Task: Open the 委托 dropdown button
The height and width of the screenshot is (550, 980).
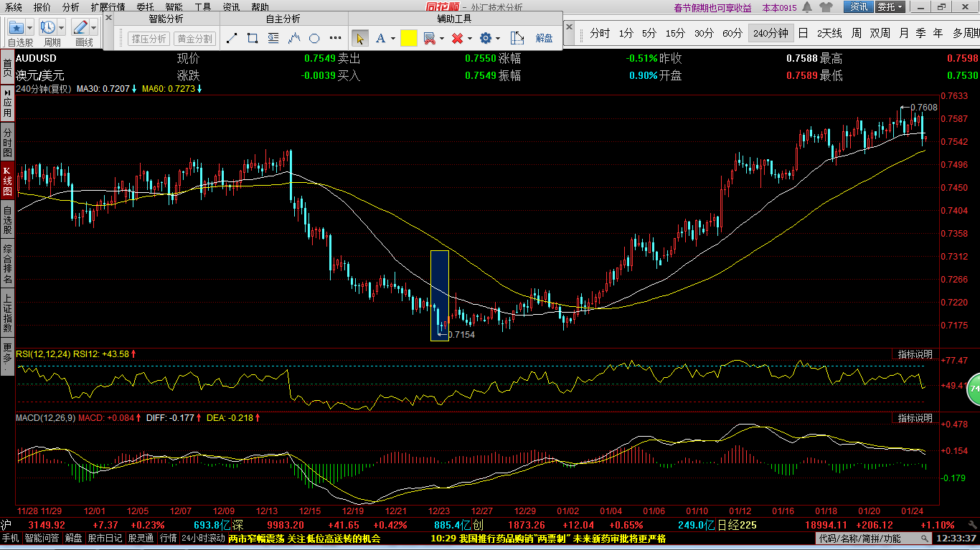Action: click(x=890, y=7)
